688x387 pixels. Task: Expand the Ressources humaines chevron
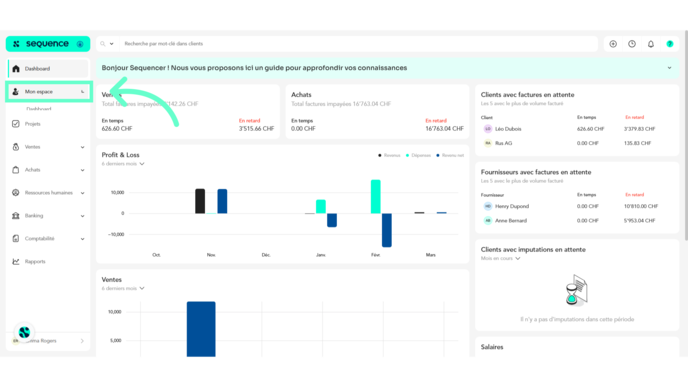pyautogui.click(x=82, y=193)
